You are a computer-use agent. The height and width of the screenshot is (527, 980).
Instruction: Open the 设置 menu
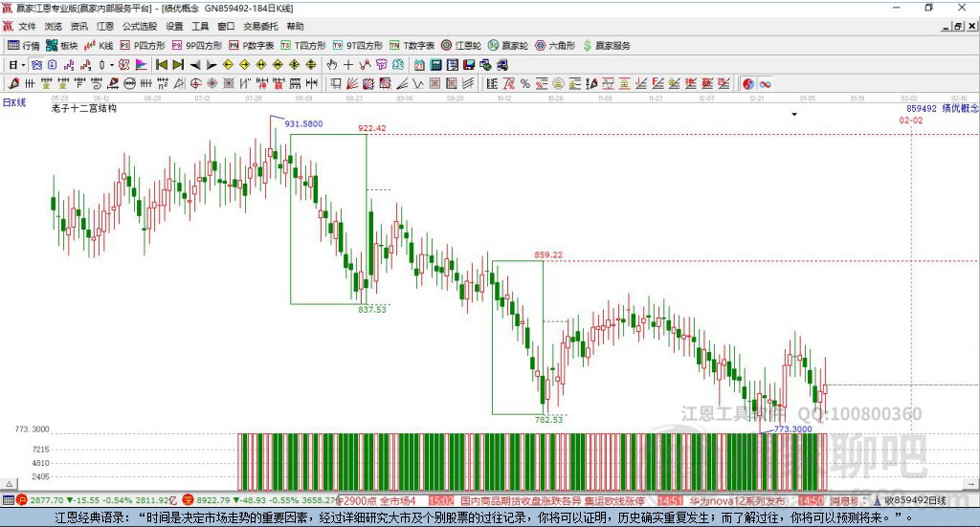pyautogui.click(x=174, y=26)
